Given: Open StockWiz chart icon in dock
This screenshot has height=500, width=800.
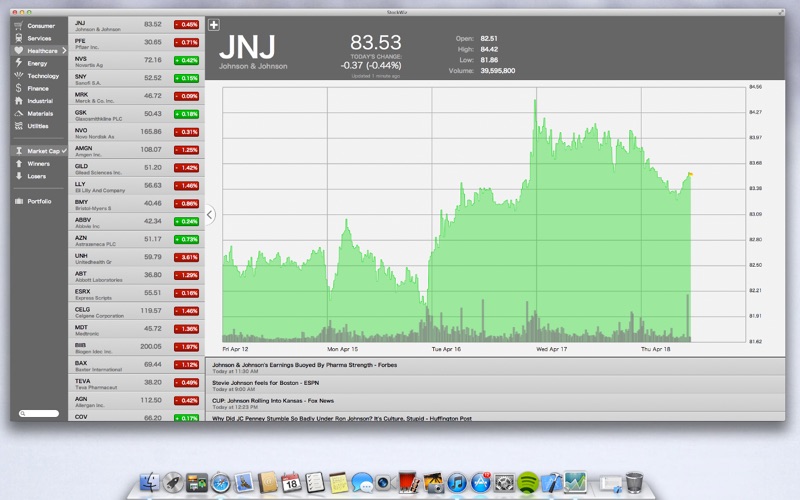Looking at the screenshot, I should (575, 482).
